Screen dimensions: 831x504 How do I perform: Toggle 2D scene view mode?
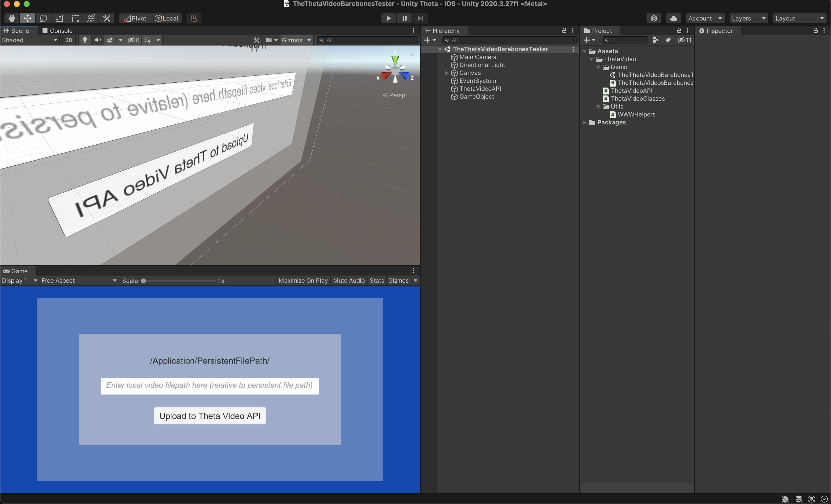tap(69, 40)
